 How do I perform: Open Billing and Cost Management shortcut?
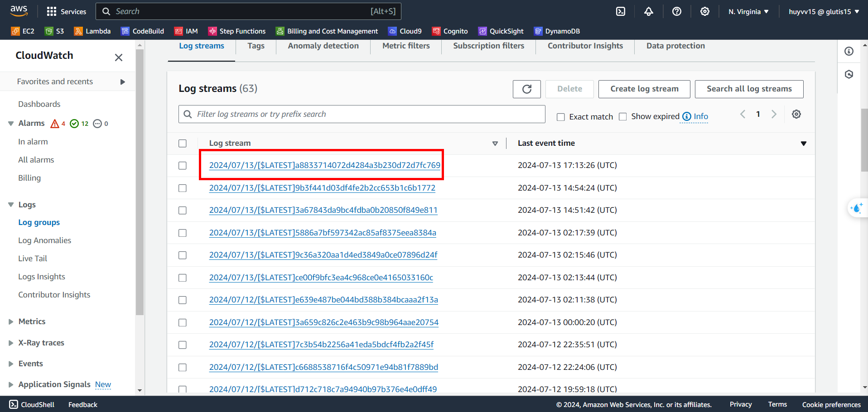pos(327,31)
